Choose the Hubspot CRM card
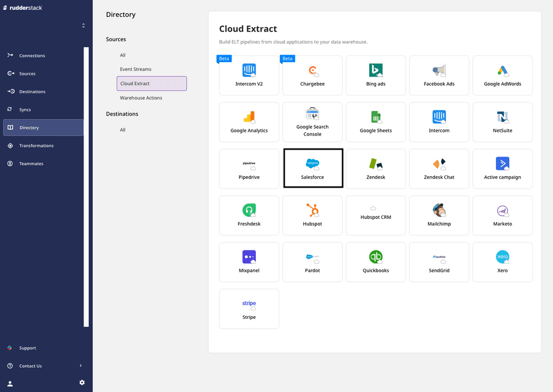The image size is (553, 392). click(x=376, y=215)
